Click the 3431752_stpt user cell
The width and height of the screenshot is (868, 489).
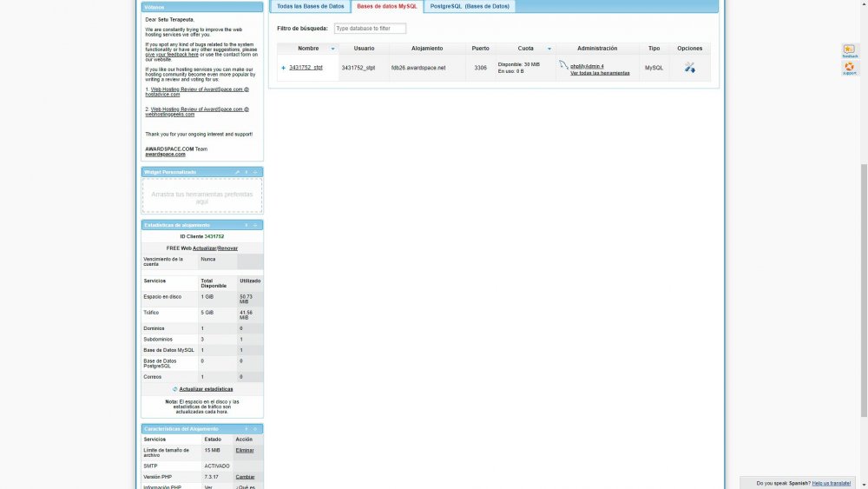coord(358,68)
